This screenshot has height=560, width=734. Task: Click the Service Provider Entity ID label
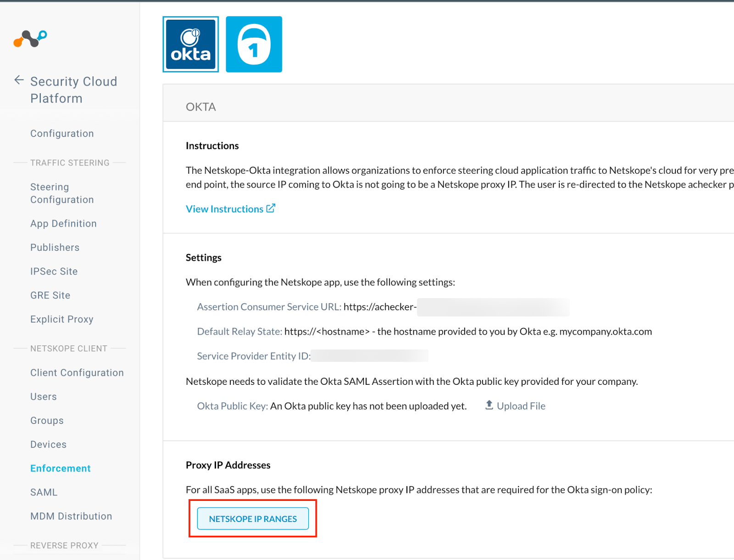point(254,356)
